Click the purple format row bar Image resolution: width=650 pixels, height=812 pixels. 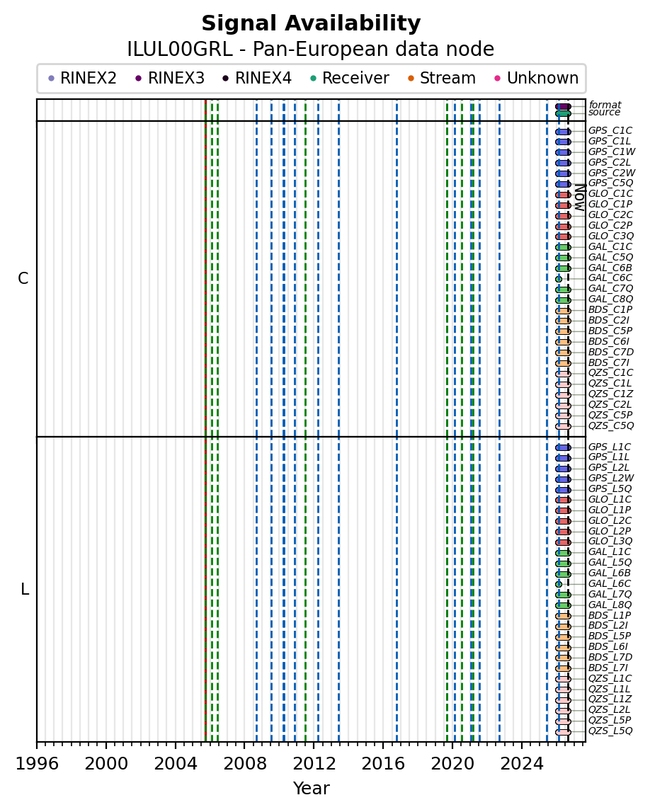[x=564, y=106]
